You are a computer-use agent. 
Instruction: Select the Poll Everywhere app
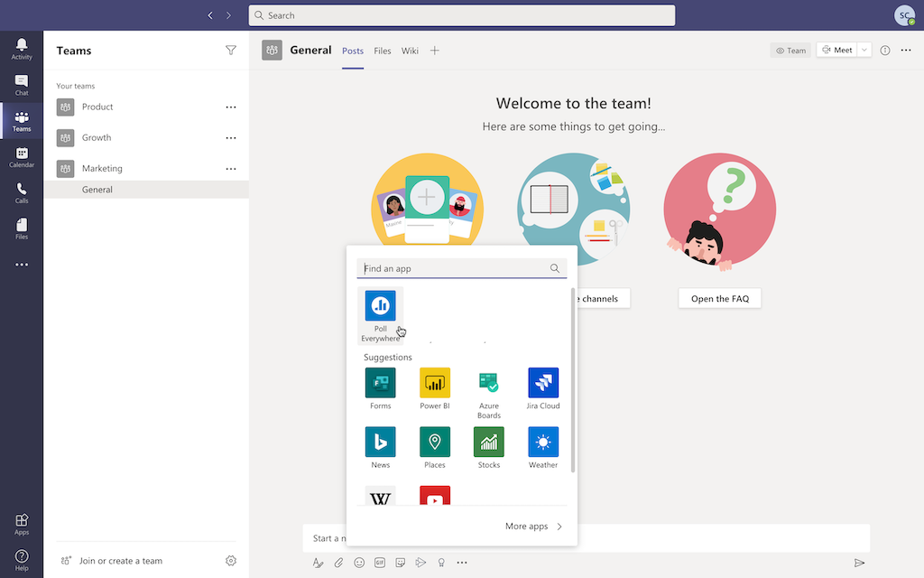coord(381,315)
